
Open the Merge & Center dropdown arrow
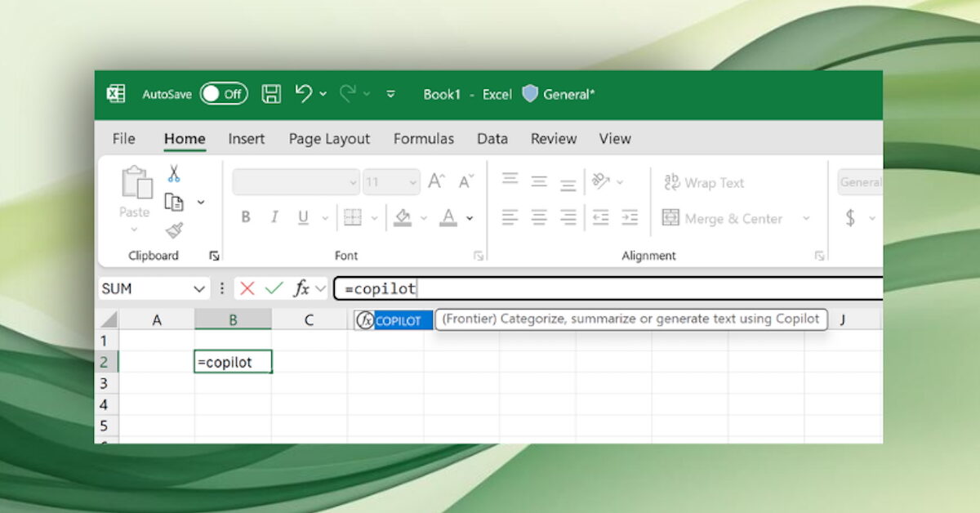click(806, 218)
